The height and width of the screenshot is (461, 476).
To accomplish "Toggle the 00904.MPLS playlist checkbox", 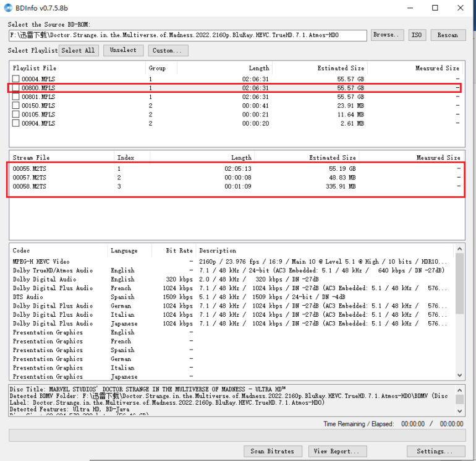I will [16, 123].
